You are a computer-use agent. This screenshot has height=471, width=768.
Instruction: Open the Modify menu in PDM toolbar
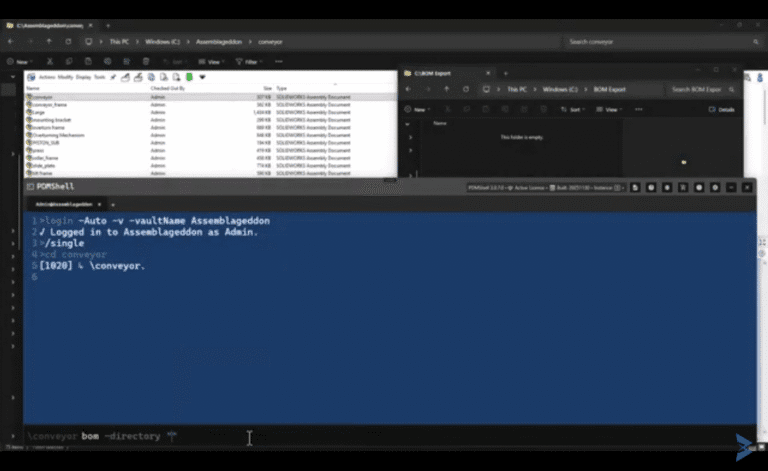[65, 77]
